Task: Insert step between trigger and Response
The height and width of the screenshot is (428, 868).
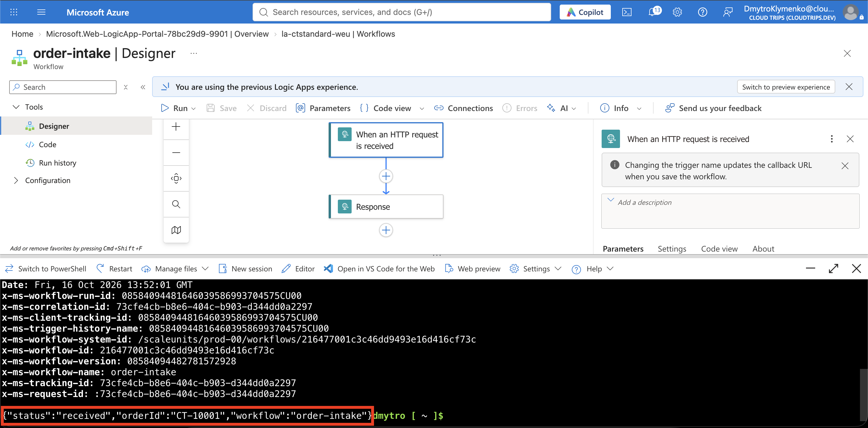Action: (x=386, y=176)
